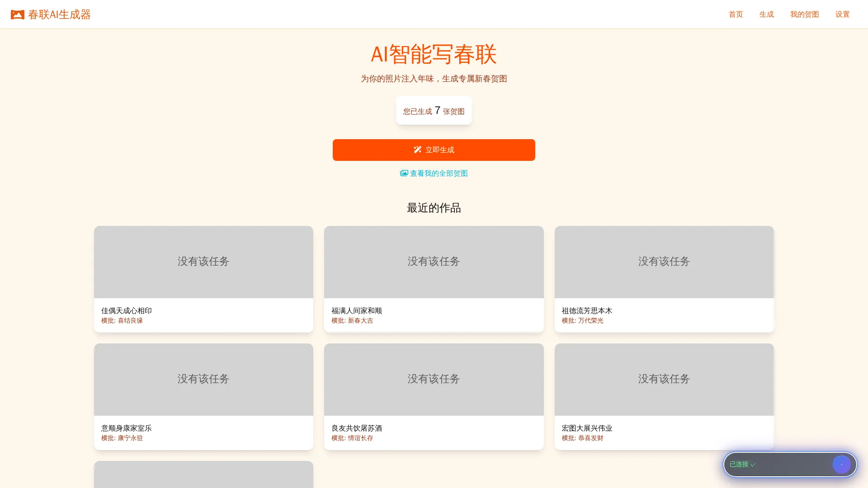Expand the 佳偶天成心相印 card details
This screenshot has width=868, height=488.
coord(203,279)
